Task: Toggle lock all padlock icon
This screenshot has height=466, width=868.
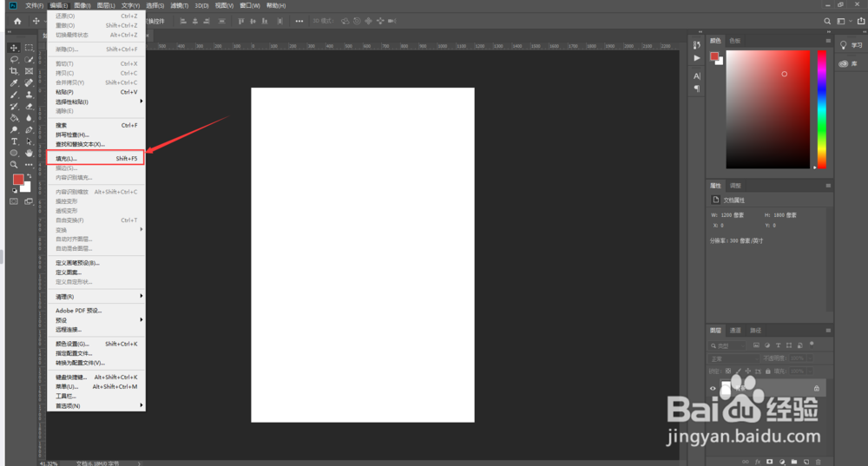Action: 768,371
